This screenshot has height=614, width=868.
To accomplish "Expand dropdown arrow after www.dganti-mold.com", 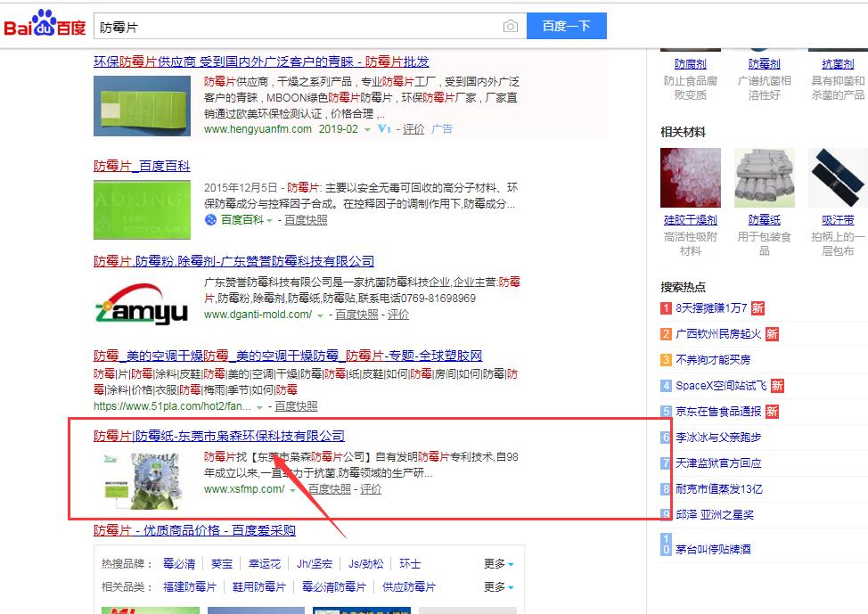I will click(321, 315).
